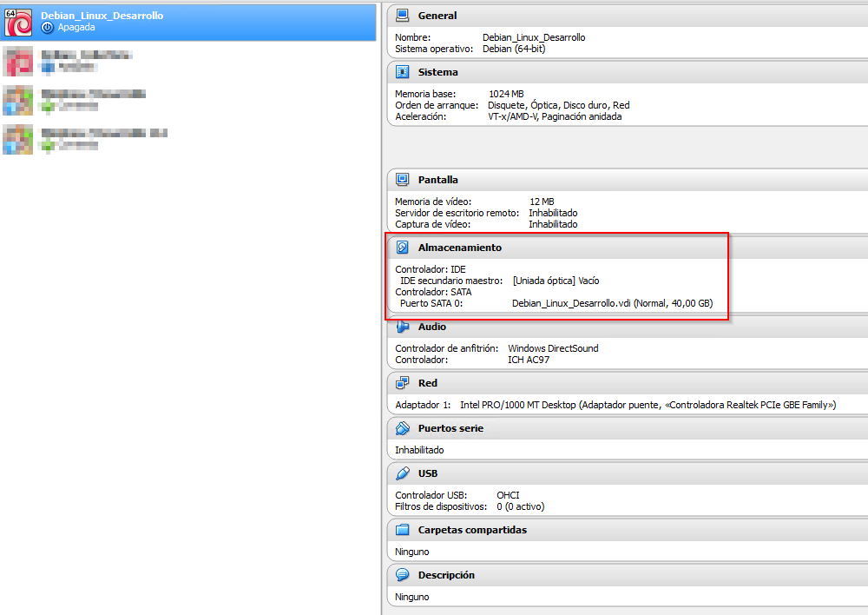Click the Carpetas compartidas folder icon
This screenshot has width=868, height=615.
click(403, 530)
